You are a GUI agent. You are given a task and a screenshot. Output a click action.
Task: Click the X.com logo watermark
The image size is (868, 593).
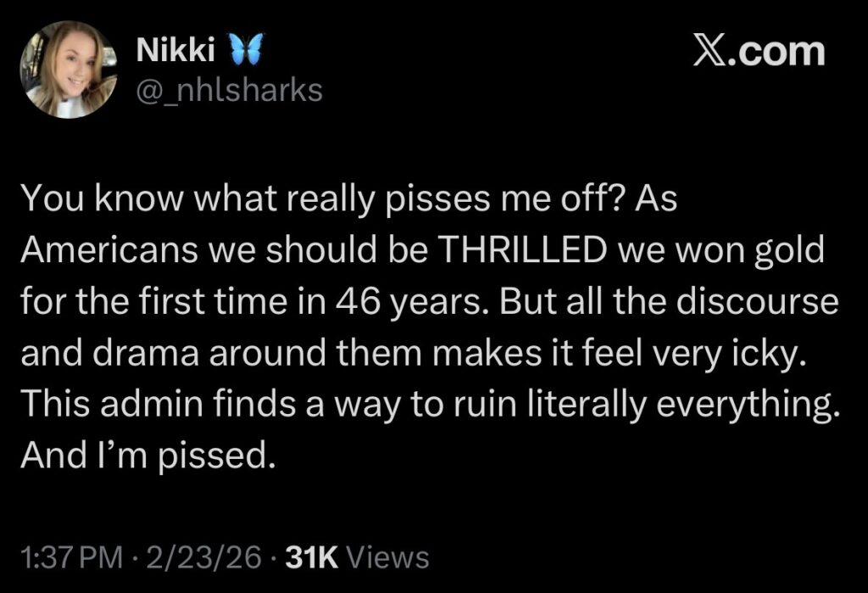coord(758,52)
